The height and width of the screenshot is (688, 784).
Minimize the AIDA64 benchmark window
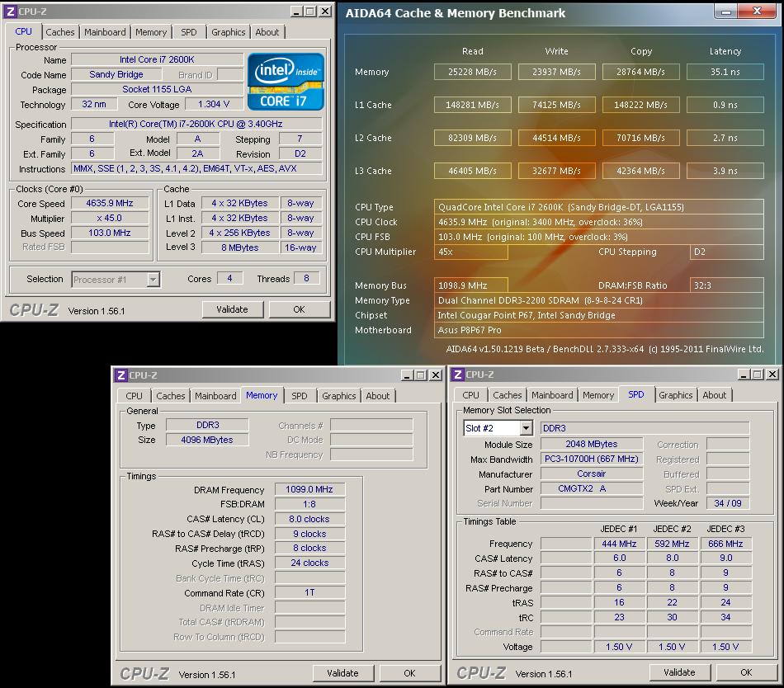pos(726,12)
